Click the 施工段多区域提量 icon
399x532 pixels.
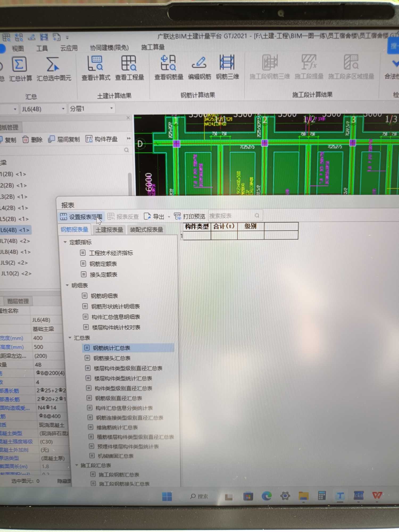pyautogui.click(x=351, y=62)
